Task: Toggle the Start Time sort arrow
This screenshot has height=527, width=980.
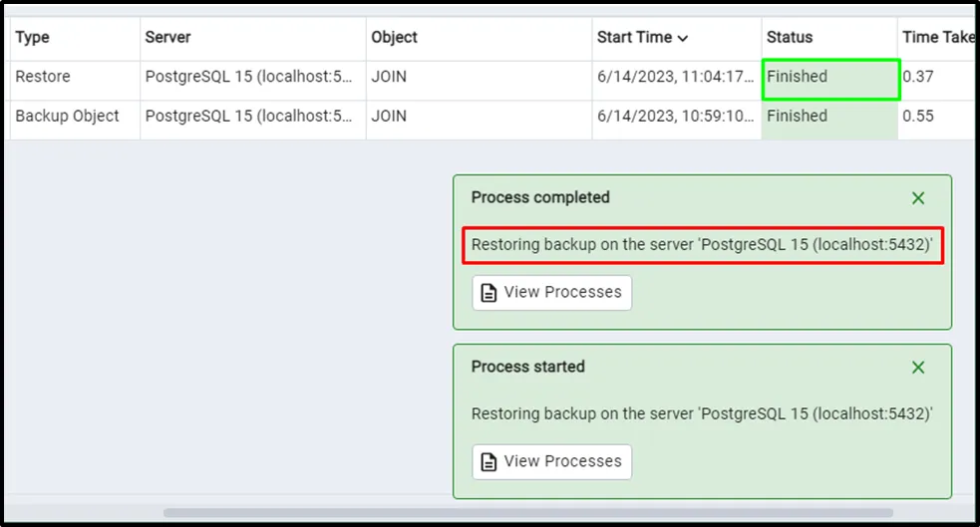Action: click(x=683, y=38)
